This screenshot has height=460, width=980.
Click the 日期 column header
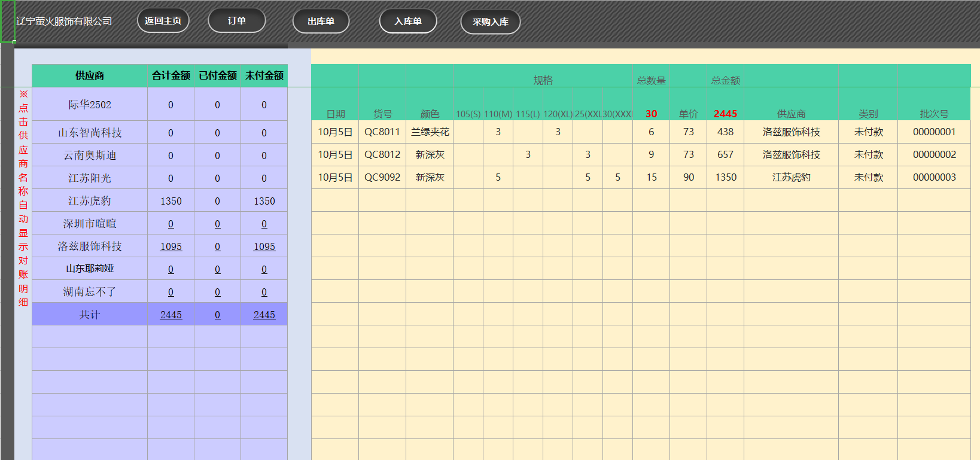tap(336, 114)
